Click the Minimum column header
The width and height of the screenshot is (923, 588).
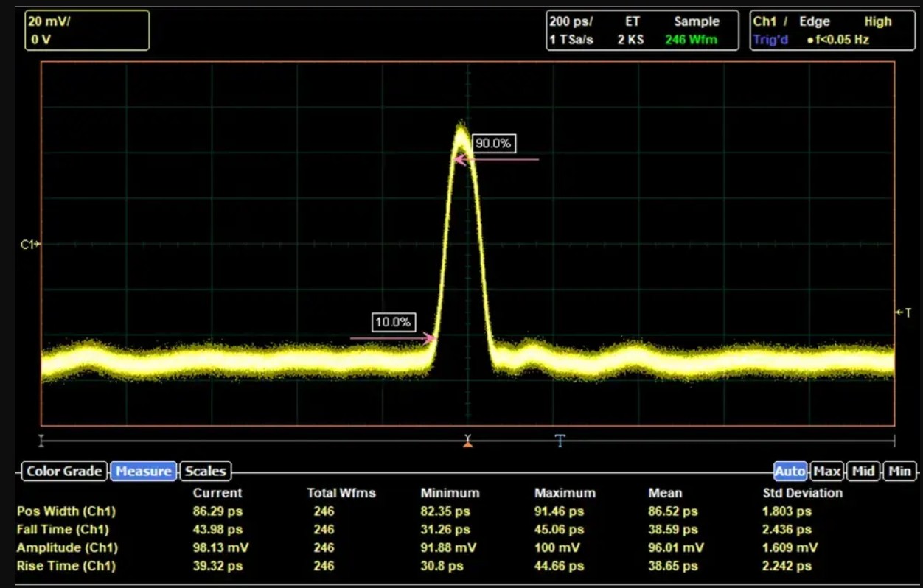click(x=450, y=493)
